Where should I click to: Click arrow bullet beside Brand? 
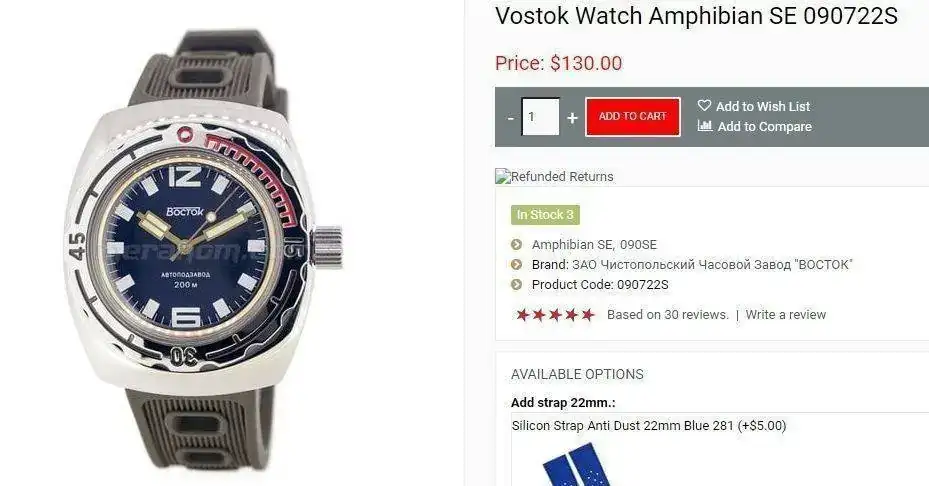517,264
